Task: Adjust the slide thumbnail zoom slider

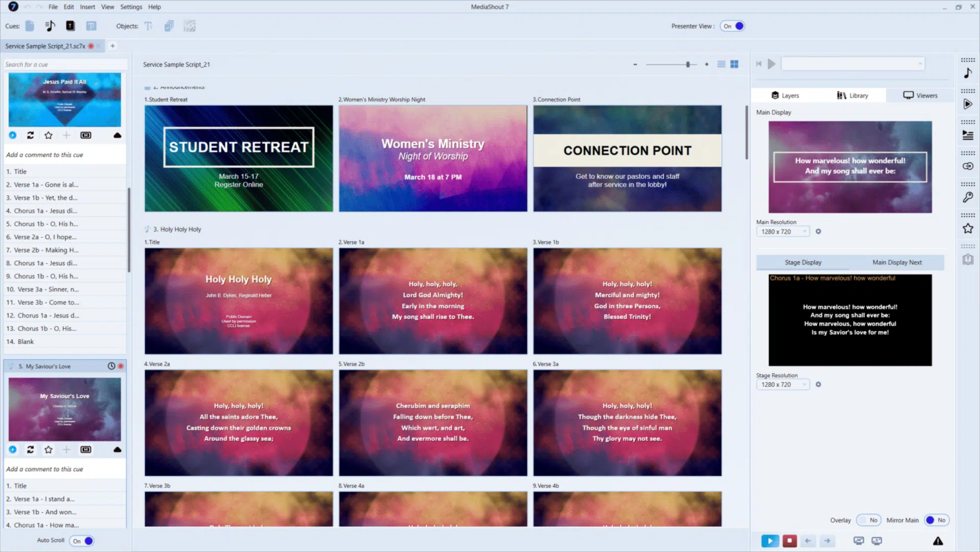Action: (687, 64)
